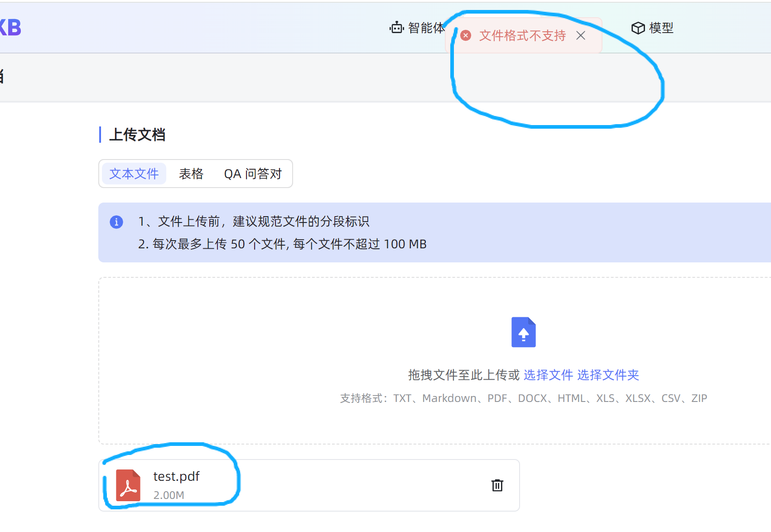Click the red error icon in toast

point(466,35)
